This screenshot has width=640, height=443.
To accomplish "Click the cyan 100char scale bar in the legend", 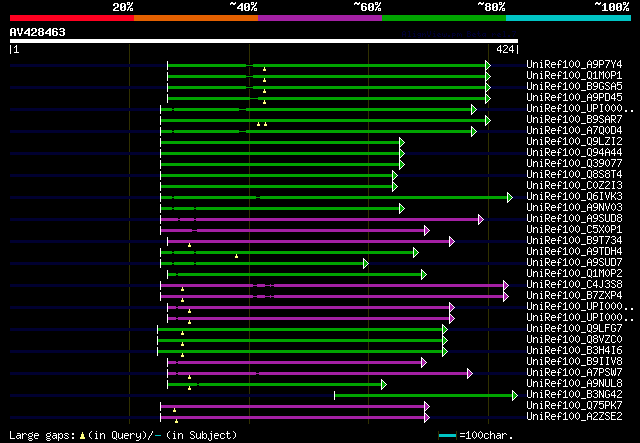I will pos(447,436).
